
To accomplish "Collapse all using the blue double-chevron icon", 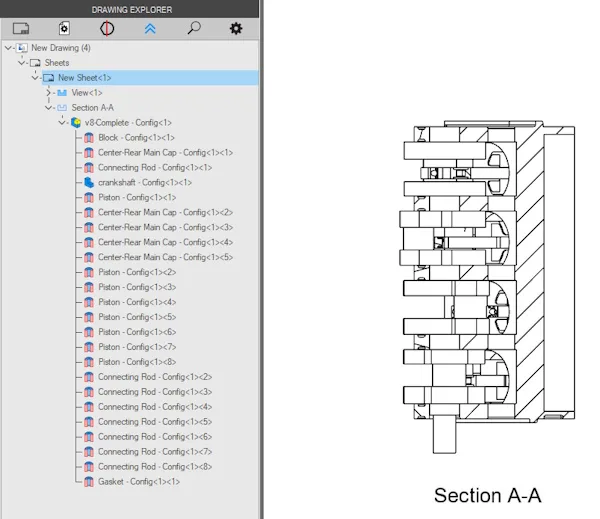I will click(x=150, y=29).
